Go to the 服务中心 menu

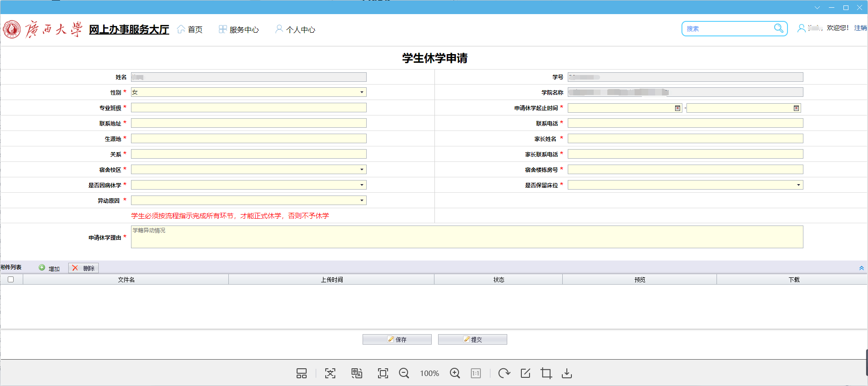pyautogui.click(x=239, y=30)
